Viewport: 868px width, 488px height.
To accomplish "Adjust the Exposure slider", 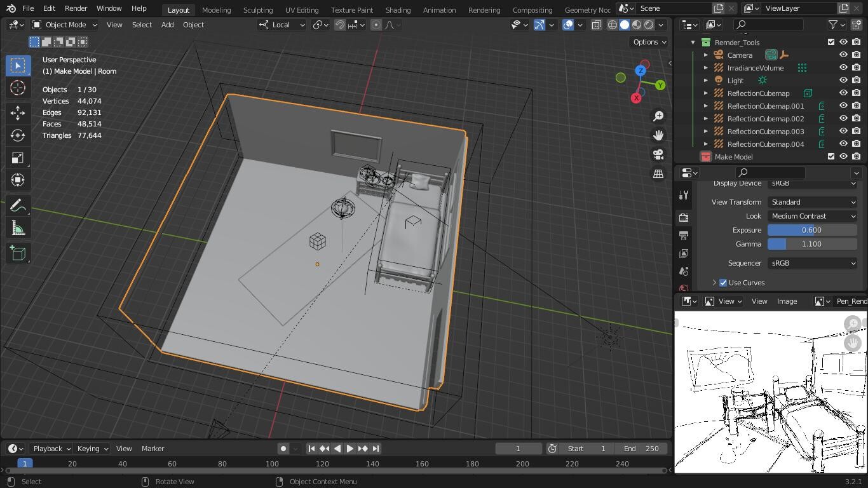I will (812, 230).
